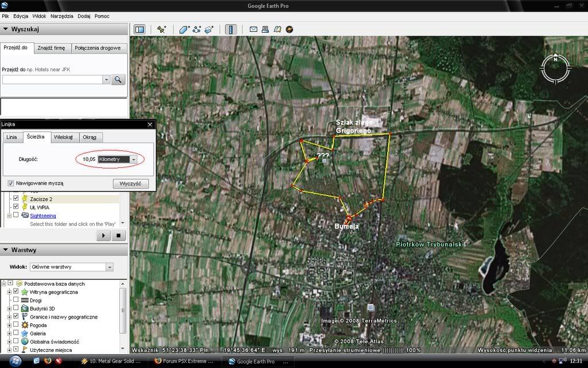The width and height of the screenshot is (588, 368).
Task: Click the Granice i nazwy flag icon
Action: (25, 317)
